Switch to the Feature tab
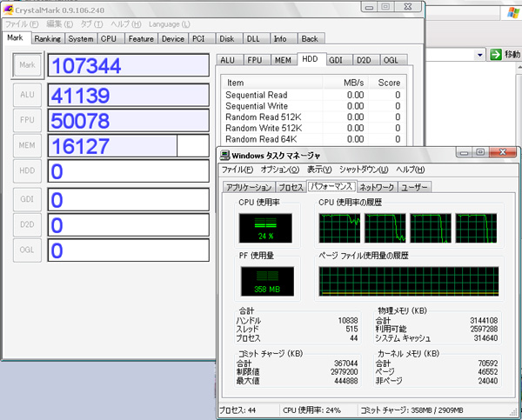 click(x=141, y=39)
